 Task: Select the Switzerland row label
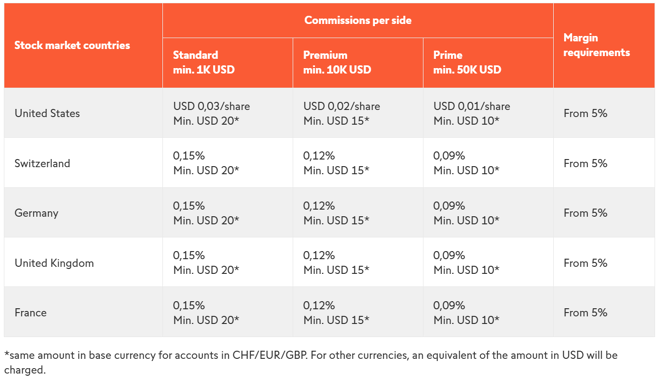[x=42, y=163]
